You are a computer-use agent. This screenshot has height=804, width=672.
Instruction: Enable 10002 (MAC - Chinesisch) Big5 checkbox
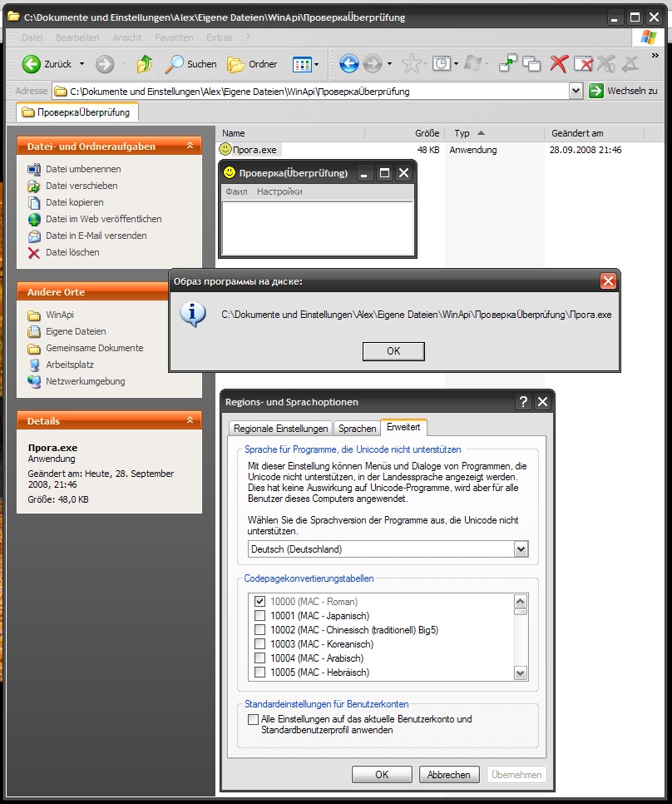pyautogui.click(x=259, y=630)
